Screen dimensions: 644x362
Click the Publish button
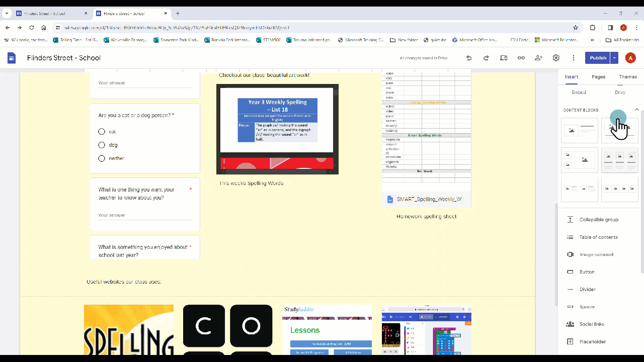(598, 58)
